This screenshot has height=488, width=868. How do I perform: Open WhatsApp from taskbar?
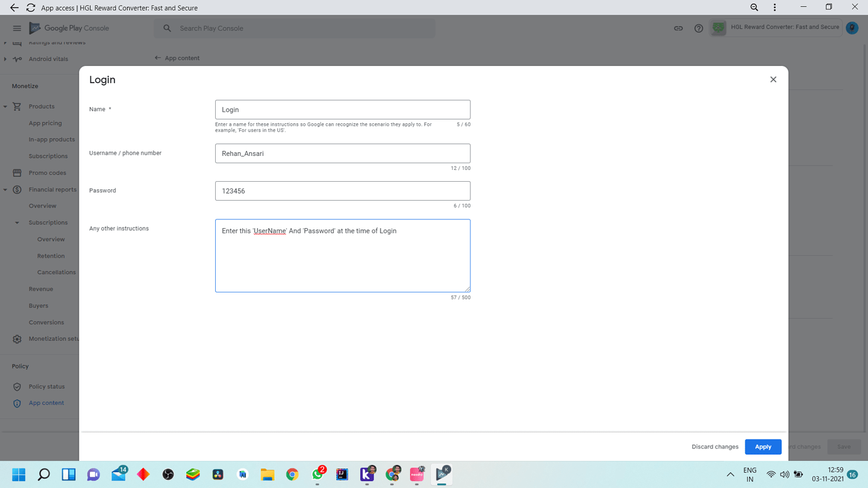[x=318, y=474]
